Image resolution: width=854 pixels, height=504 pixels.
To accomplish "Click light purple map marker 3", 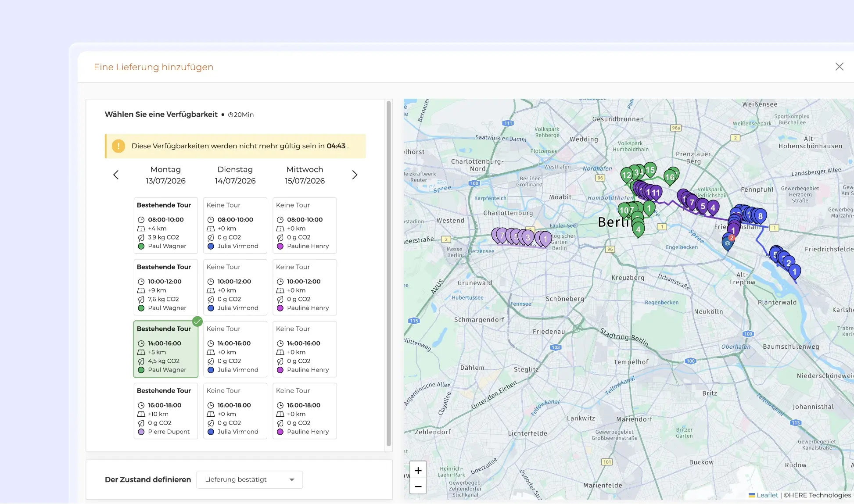I will [527, 237].
